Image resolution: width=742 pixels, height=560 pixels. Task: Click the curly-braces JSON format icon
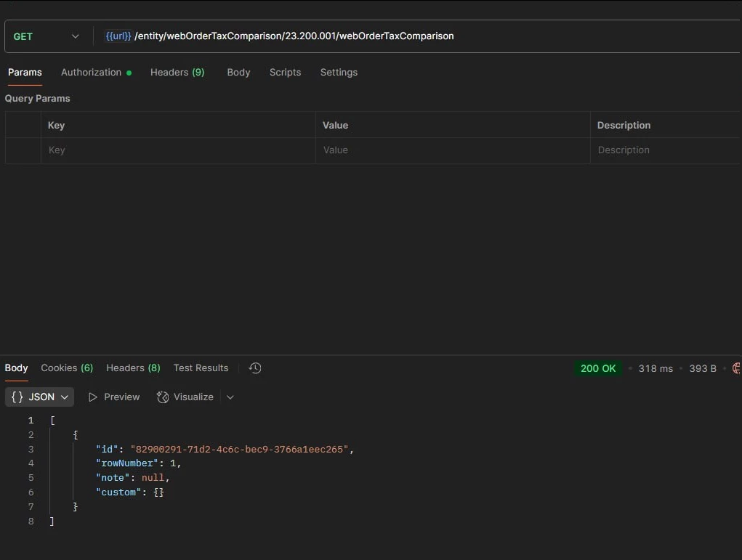[16, 397]
